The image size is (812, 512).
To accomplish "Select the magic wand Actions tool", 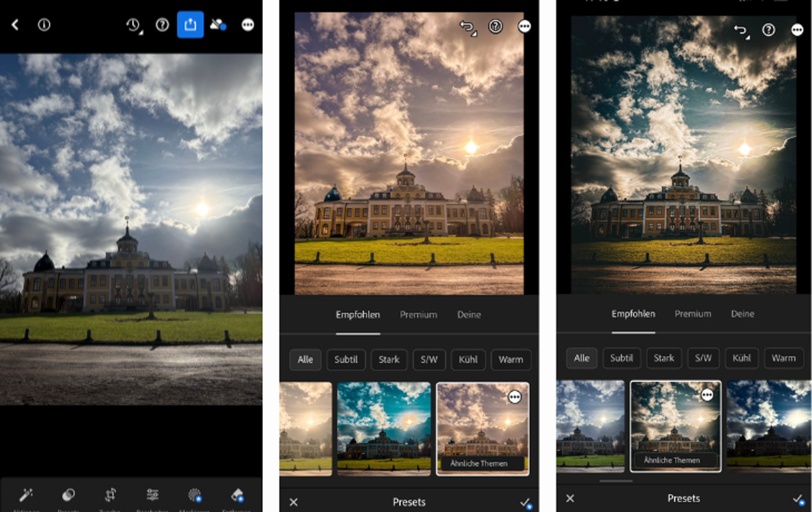I will pos(26,495).
